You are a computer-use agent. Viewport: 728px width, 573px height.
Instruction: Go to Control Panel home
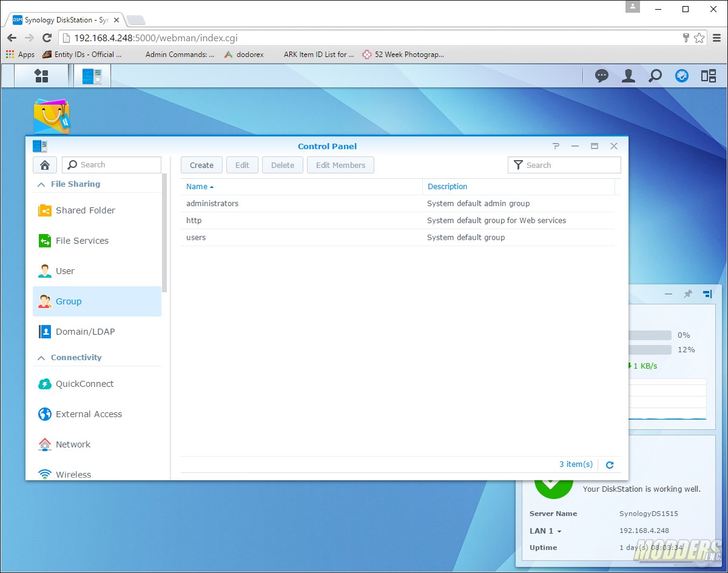(45, 165)
